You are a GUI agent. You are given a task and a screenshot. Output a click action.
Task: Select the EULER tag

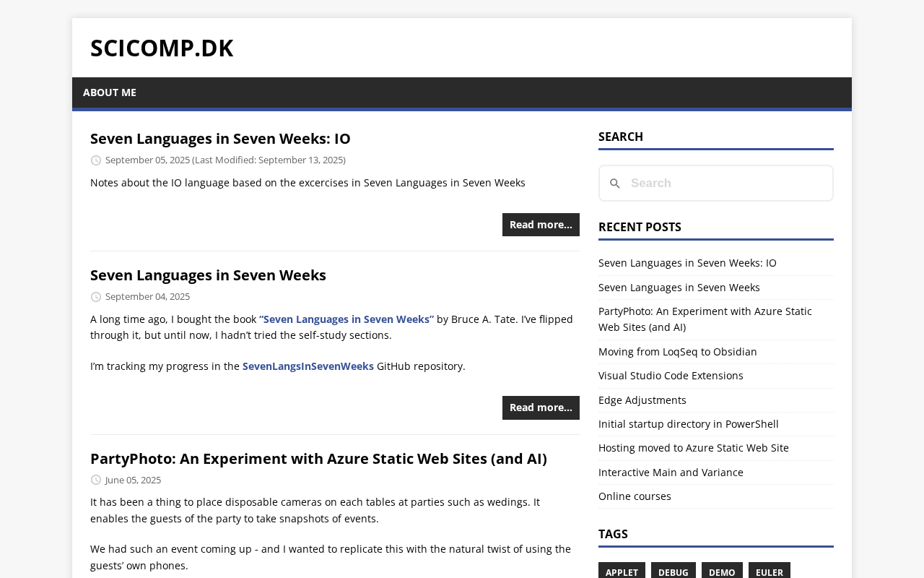770,571
